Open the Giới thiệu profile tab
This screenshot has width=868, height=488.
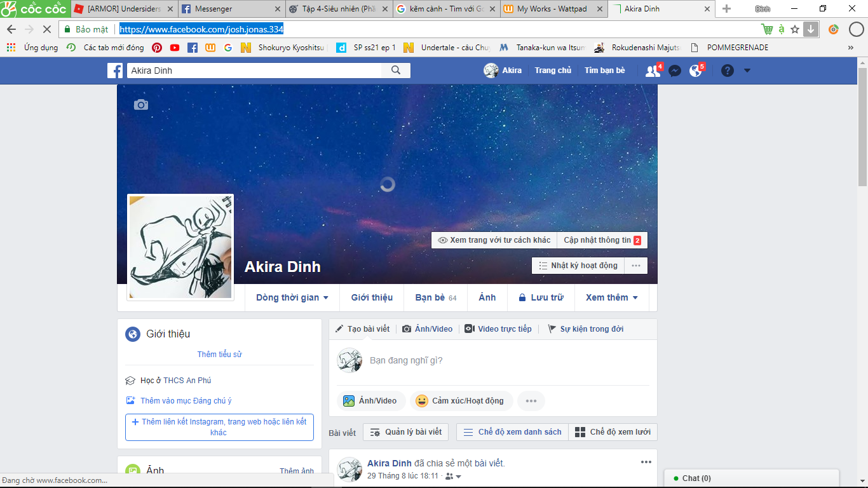point(372,297)
